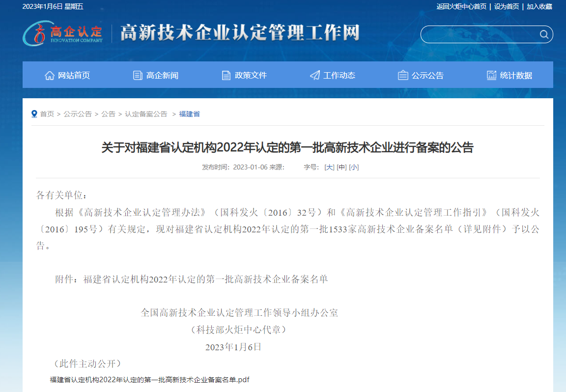This screenshot has height=392, width=566.
Task: Set font size to small [小]
Action: click(354, 167)
